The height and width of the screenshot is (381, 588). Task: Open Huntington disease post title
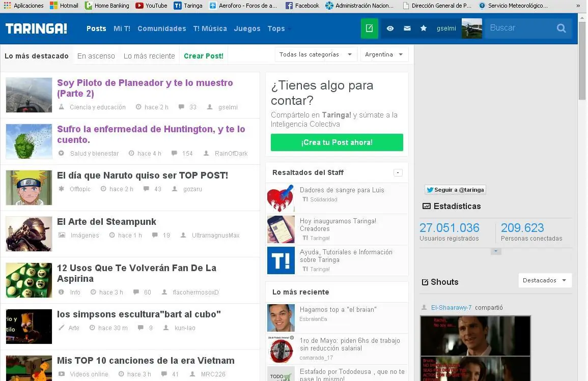(151, 134)
